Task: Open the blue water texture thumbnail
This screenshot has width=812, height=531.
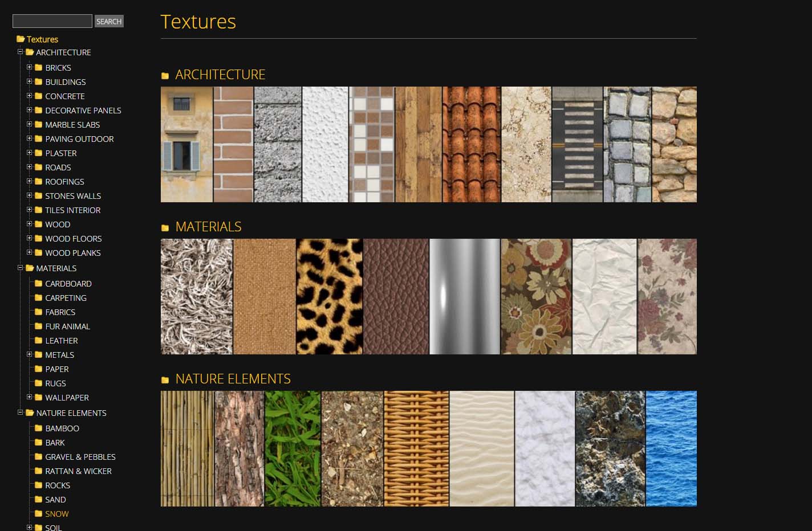Action: point(671,448)
